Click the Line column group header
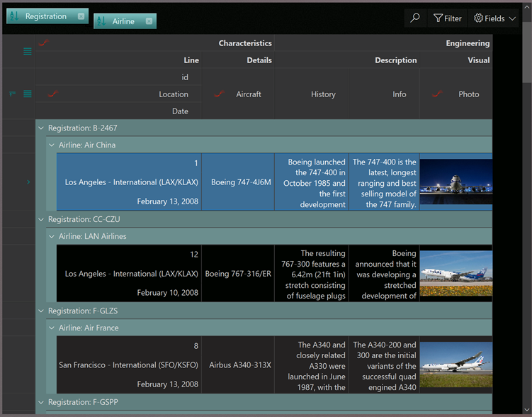Screen dimensions: 532x417 click(118, 60)
